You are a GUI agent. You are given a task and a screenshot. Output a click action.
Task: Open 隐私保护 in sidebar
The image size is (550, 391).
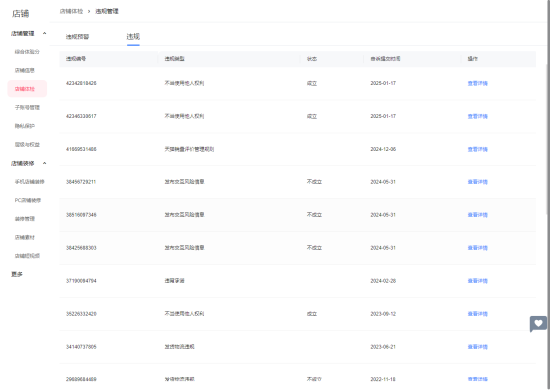(25, 126)
